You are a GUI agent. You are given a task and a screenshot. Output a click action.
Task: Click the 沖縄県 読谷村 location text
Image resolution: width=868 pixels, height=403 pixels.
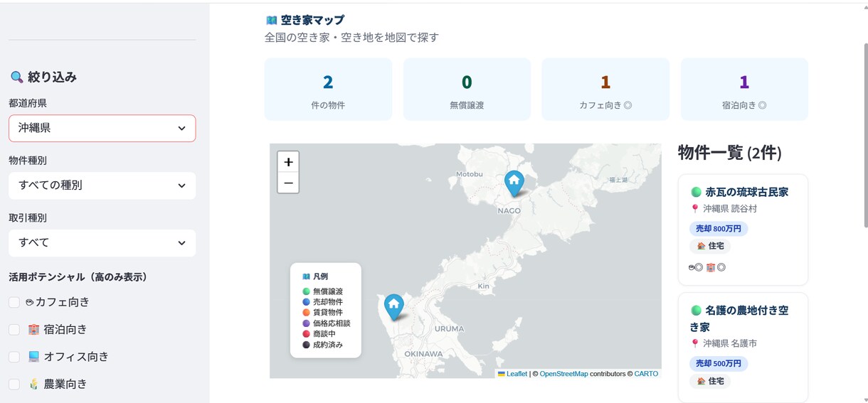point(730,209)
